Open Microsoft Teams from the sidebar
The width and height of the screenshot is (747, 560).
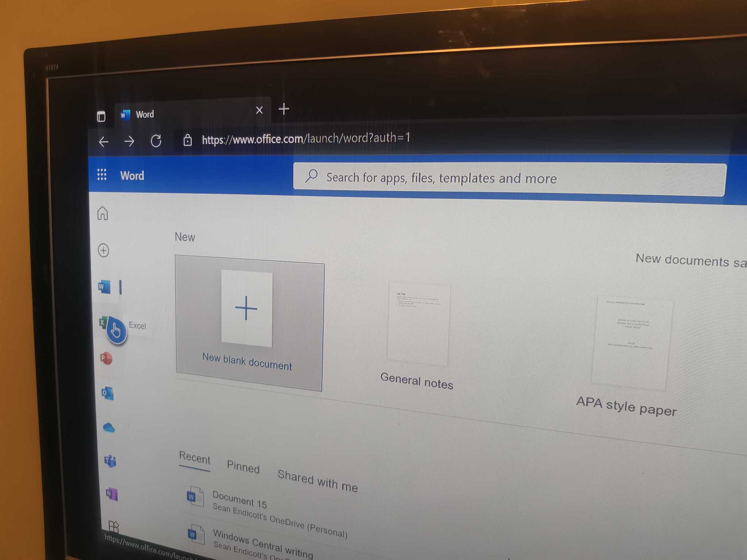tap(108, 460)
